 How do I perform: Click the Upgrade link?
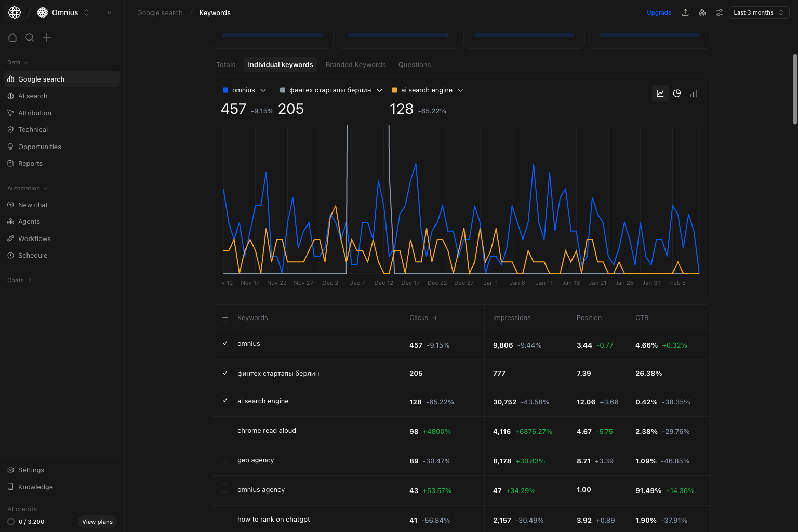tap(659, 12)
